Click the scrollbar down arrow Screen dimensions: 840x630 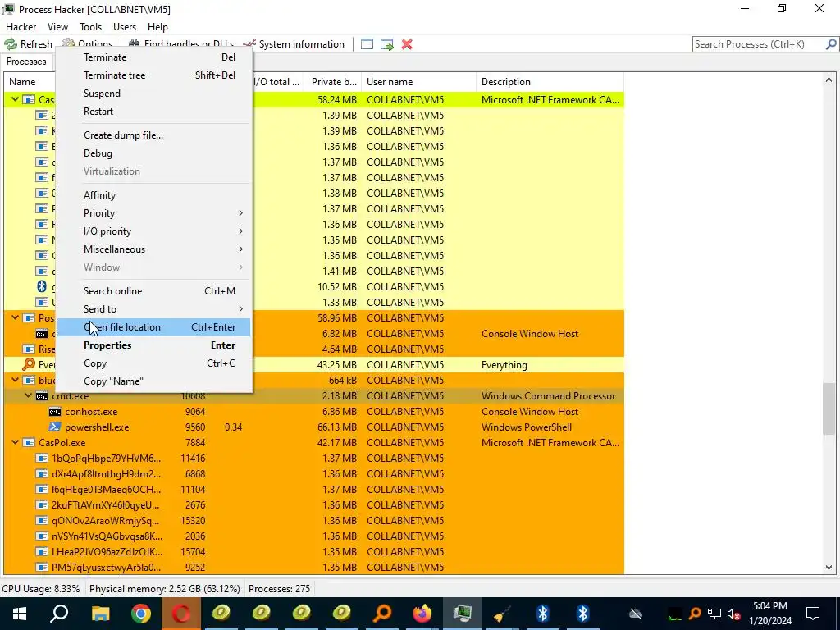[829, 568]
